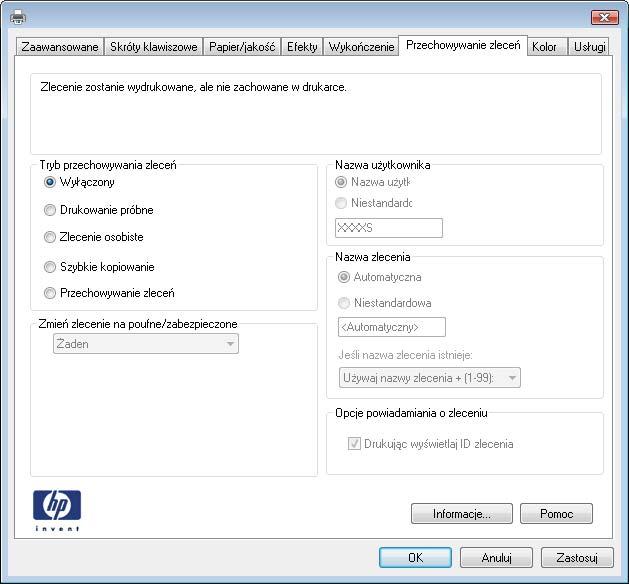Switch to Wykończenie tab
The height and width of the screenshot is (584, 629).
[x=361, y=47]
